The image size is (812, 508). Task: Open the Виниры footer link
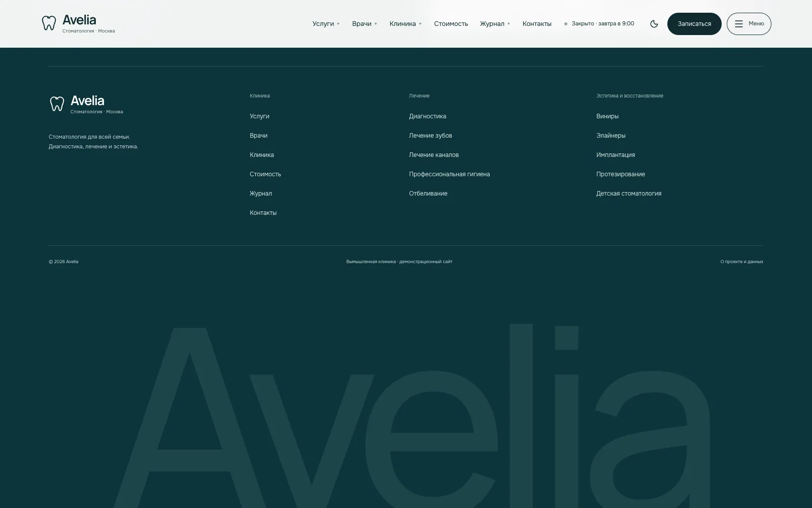(x=607, y=116)
